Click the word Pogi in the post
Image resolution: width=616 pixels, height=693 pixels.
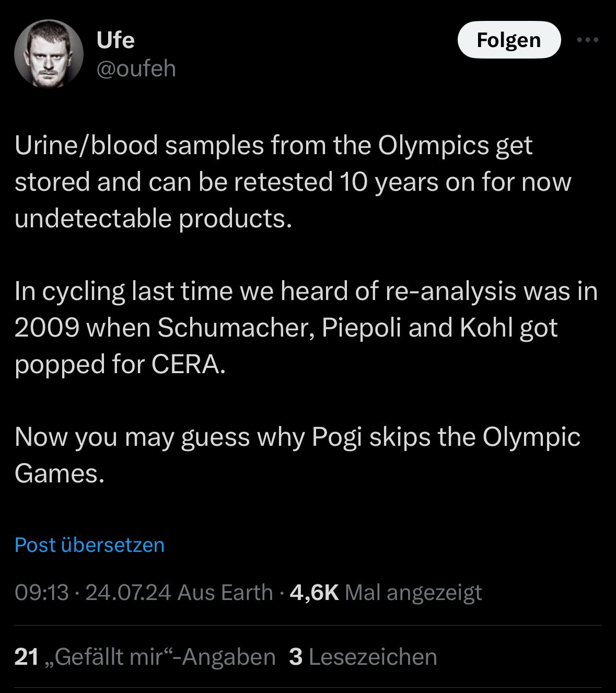pos(337,437)
